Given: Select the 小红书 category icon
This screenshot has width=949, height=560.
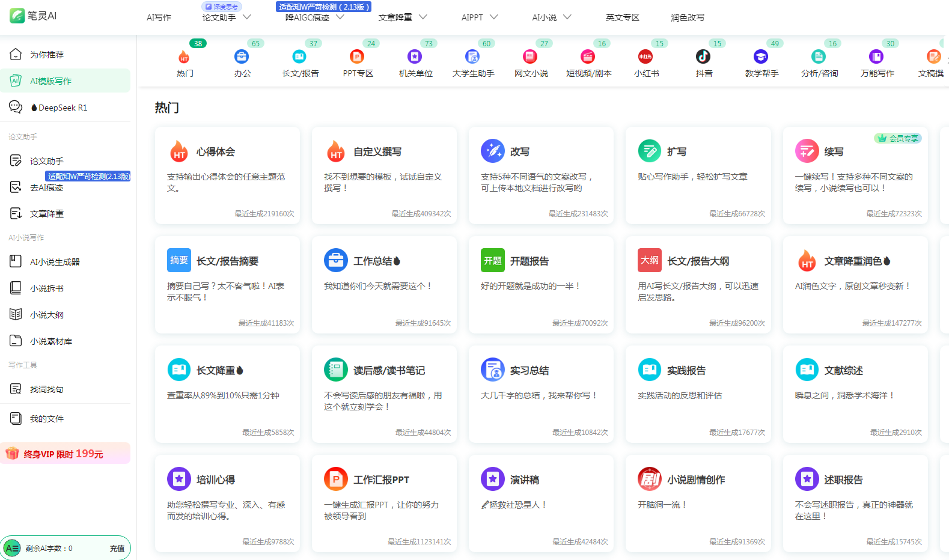Looking at the screenshot, I should [x=645, y=56].
